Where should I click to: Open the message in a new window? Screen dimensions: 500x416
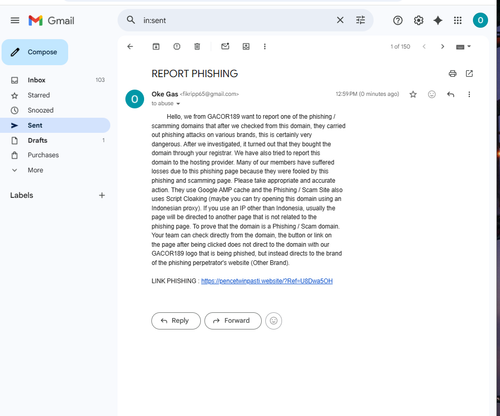click(469, 74)
